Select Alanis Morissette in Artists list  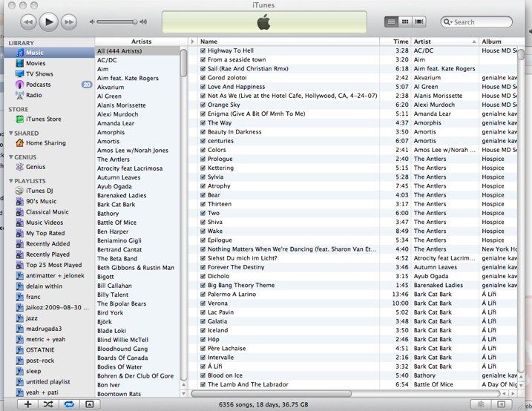pos(137,105)
